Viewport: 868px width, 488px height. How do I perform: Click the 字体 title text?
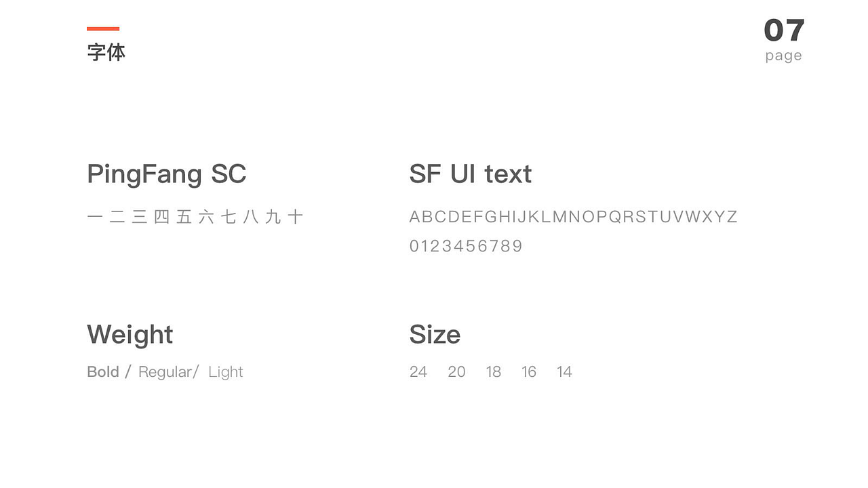pos(106,52)
